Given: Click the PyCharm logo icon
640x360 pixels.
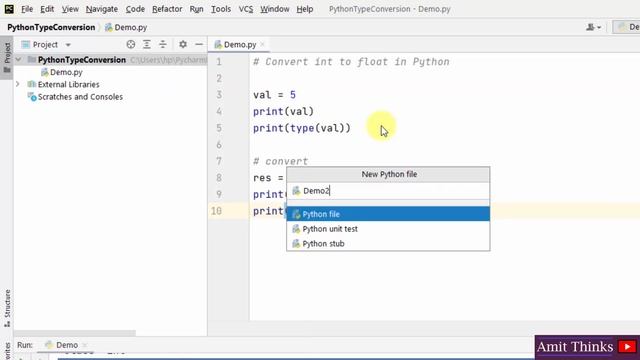Looking at the screenshot, I should pos(9,9).
